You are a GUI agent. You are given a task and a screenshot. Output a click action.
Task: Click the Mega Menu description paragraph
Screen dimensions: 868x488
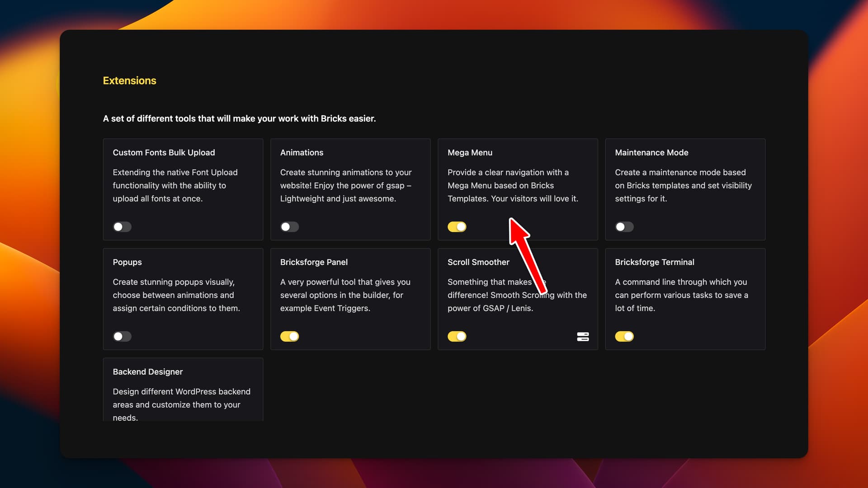click(x=513, y=185)
